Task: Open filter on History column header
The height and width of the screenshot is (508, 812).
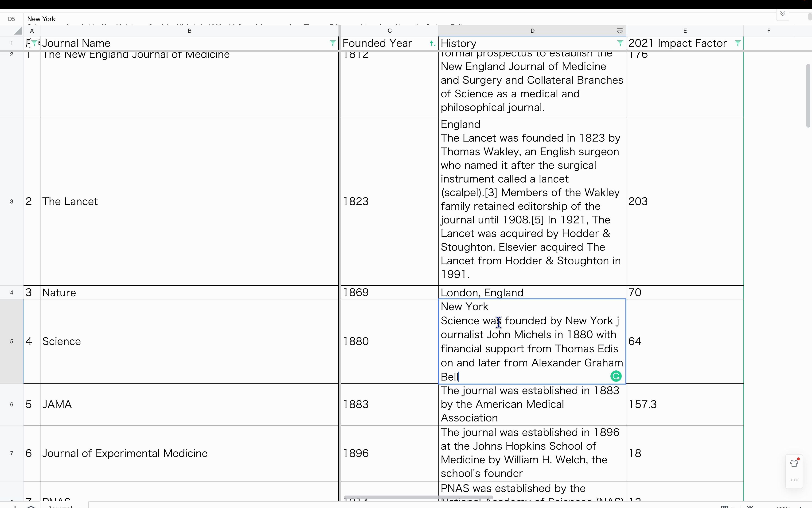Action: click(x=620, y=43)
